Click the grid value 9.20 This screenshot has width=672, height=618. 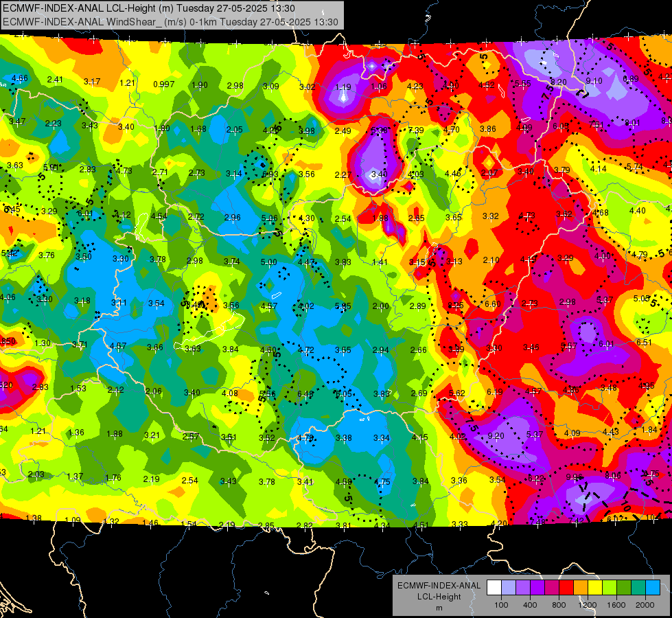(496, 435)
